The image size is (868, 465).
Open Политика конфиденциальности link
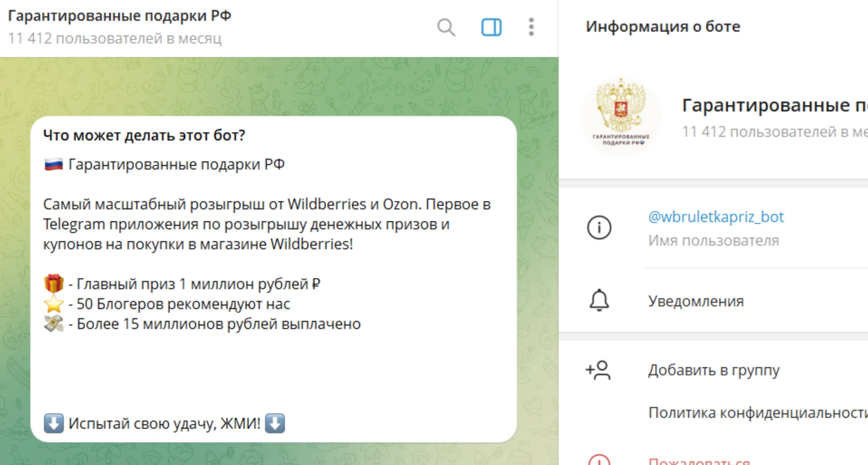coord(758,413)
